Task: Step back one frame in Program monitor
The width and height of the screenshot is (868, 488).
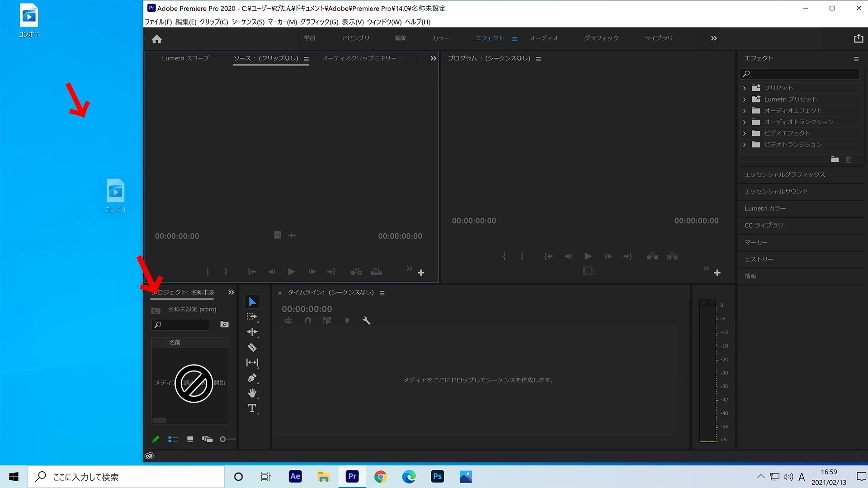Action: [x=568, y=256]
